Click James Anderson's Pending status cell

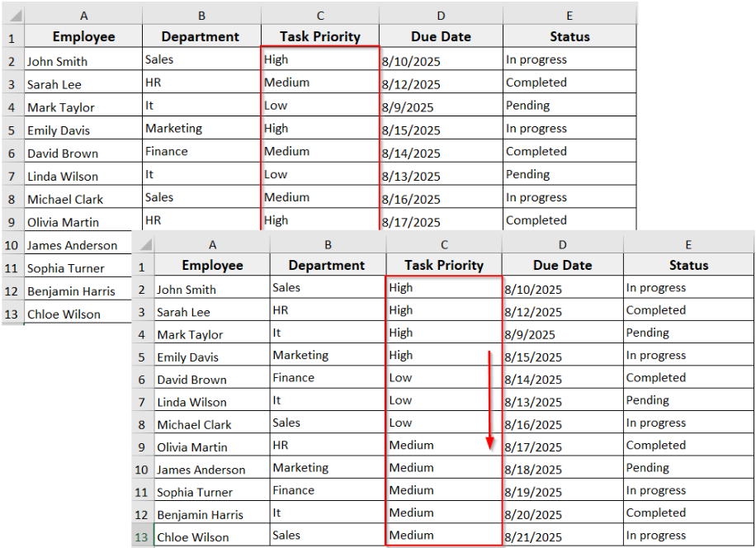688,468
